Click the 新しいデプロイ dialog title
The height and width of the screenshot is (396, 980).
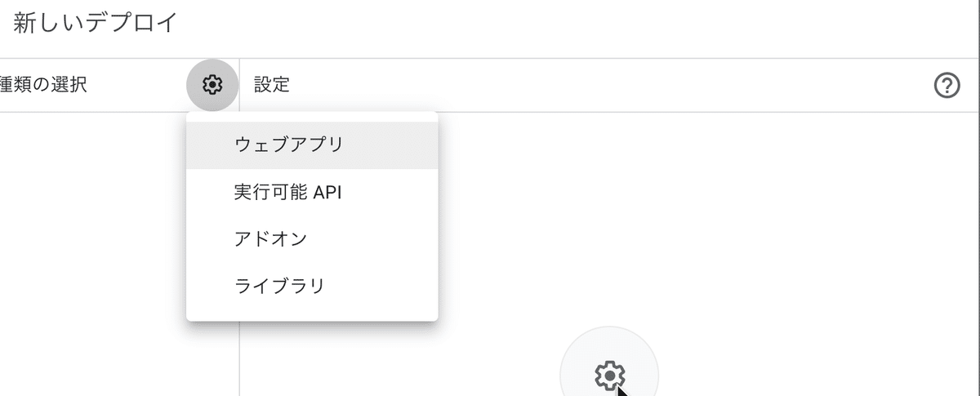(96, 23)
